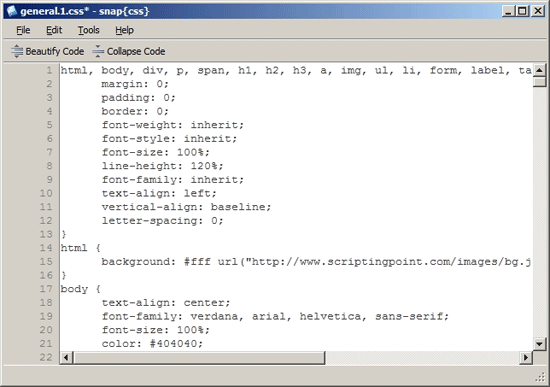Click line number 1 in gutter

49,71
